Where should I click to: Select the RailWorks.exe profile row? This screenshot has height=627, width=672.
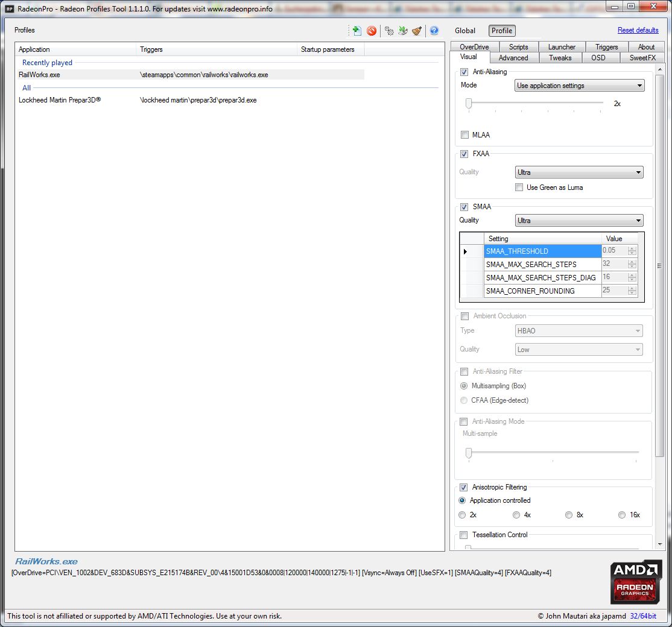[190, 75]
